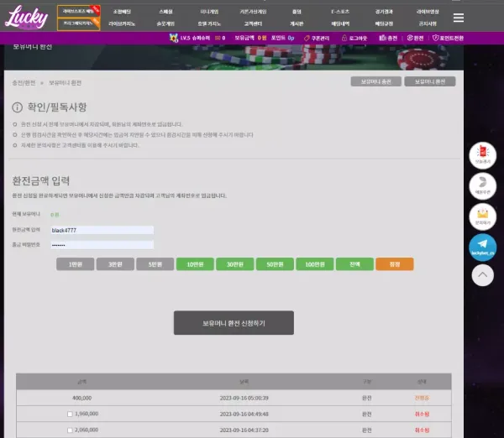The width and height of the screenshot is (504, 438).
Task: Open the 라이브카지노 menu
Action: [x=122, y=23]
